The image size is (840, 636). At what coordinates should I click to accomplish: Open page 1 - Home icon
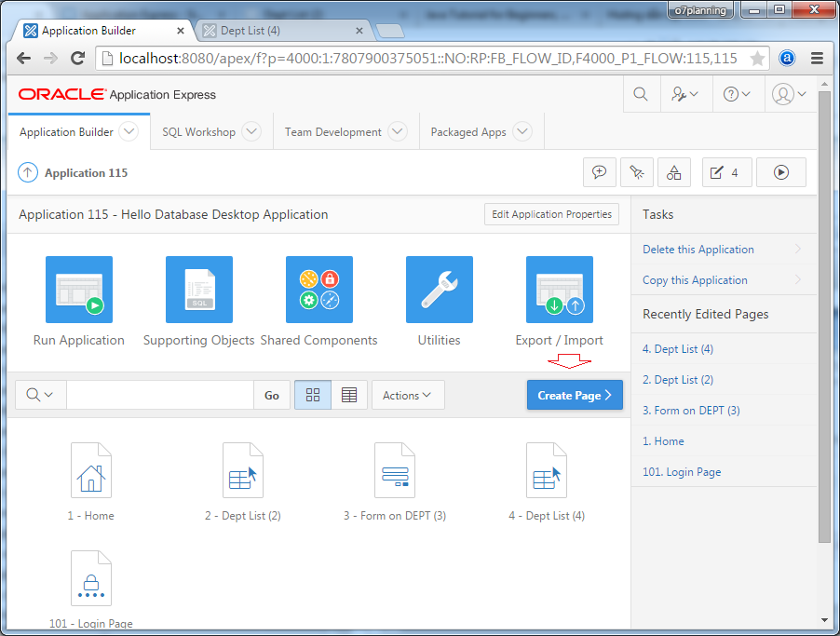[91, 470]
